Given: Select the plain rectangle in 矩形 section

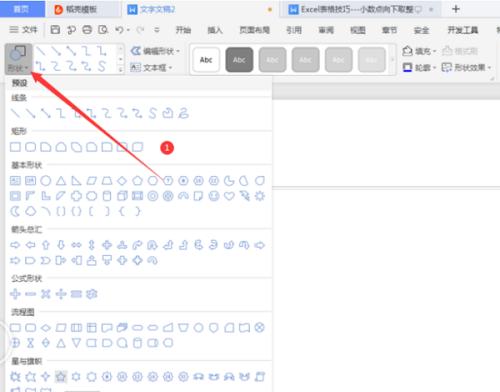Looking at the screenshot, I should (x=15, y=147).
